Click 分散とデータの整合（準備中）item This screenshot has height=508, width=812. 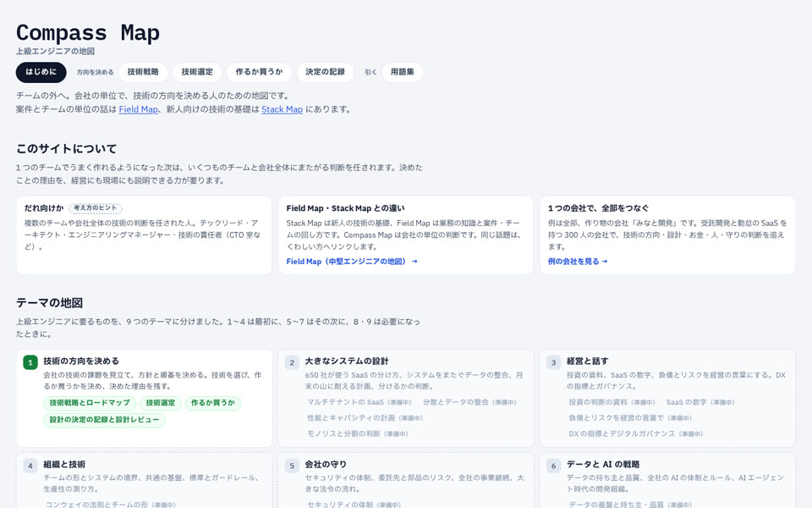click(469, 402)
